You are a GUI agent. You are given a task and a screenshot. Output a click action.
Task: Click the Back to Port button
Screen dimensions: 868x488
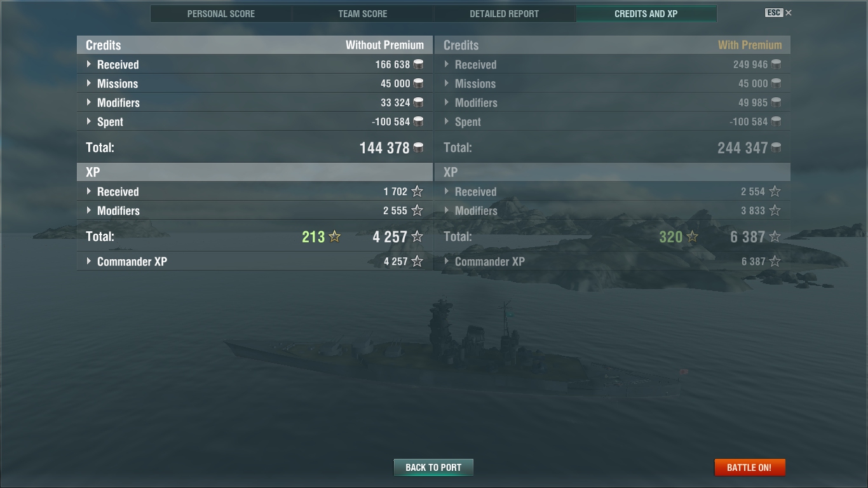tap(433, 467)
